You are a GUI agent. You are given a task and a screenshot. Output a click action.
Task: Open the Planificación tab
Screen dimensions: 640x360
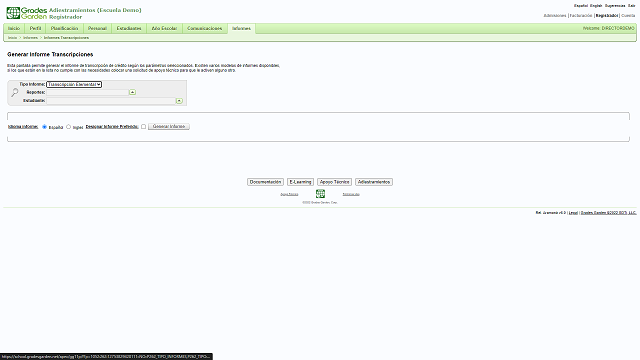(x=64, y=29)
